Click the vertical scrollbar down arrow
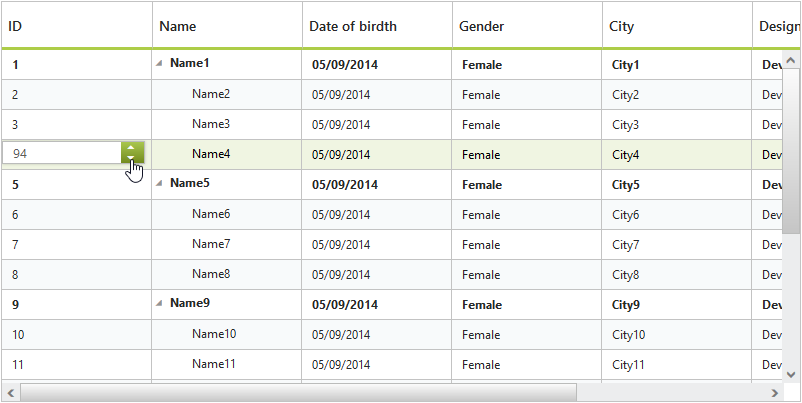The height and width of the screenshot is (403, 802). 792,374
